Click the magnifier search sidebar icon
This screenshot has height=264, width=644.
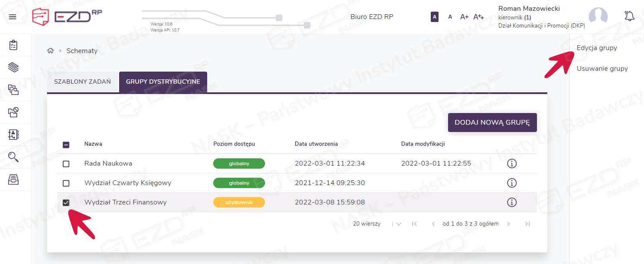[x=13, y=157]
